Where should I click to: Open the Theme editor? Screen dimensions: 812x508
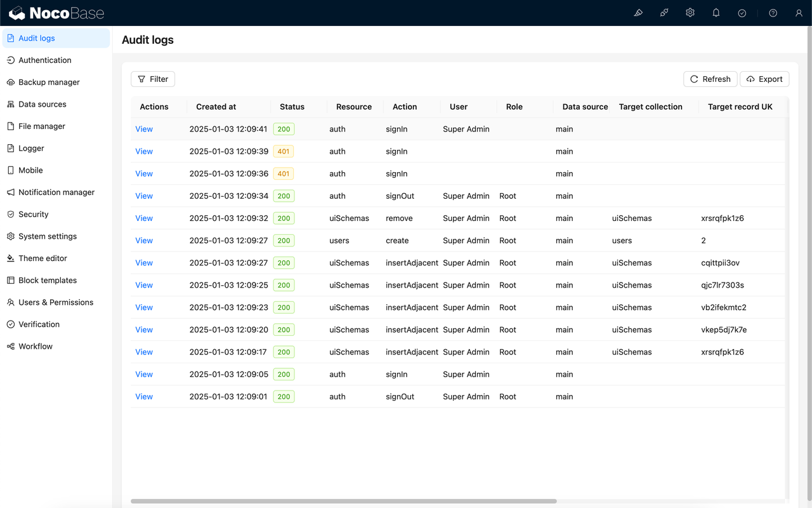(56, 258)
